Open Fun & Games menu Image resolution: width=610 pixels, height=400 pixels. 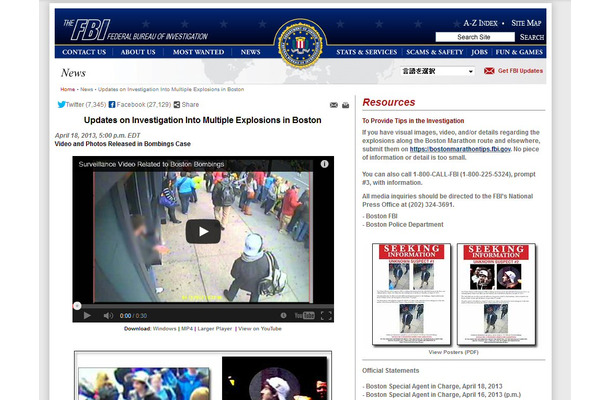point(519,52)
